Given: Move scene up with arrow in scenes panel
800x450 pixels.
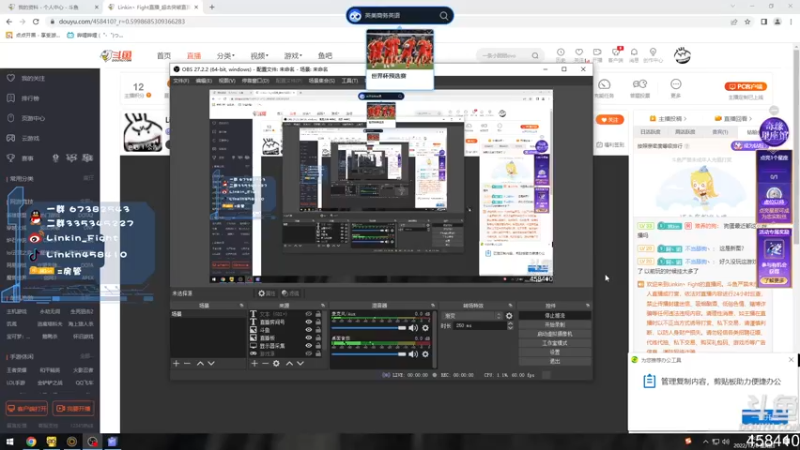Looking at the screenshot, I should click(x=200, y=363).
